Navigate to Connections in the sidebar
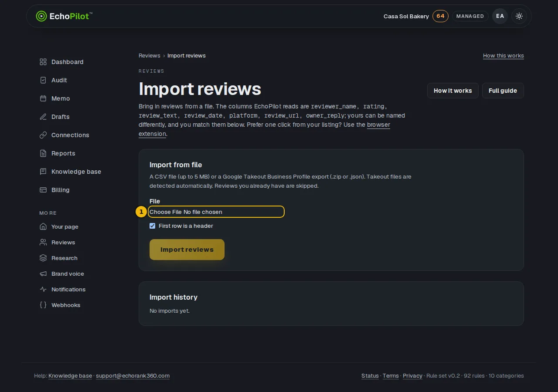This screenshot has width=558, height=392. click(x=70, y=135)
